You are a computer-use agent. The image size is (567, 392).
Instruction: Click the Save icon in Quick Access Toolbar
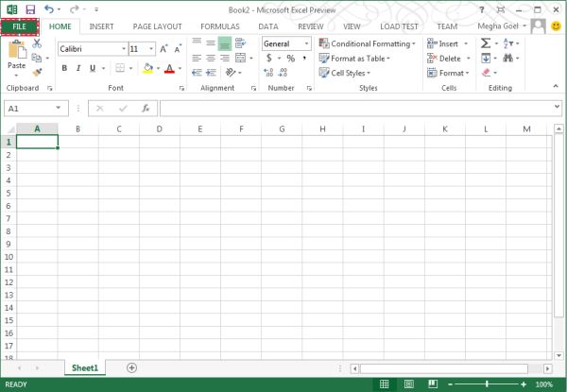point(30,9)
